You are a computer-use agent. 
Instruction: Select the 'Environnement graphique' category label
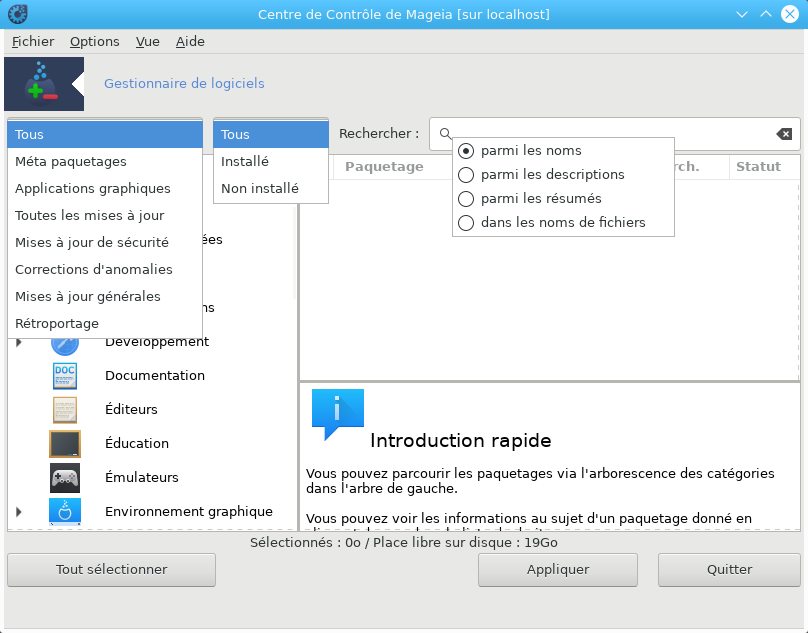point(189,512)
